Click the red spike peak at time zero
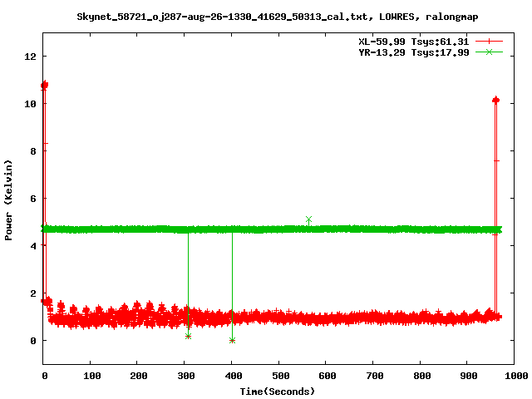This screenshot has height=399, width=532. point(44,85)
